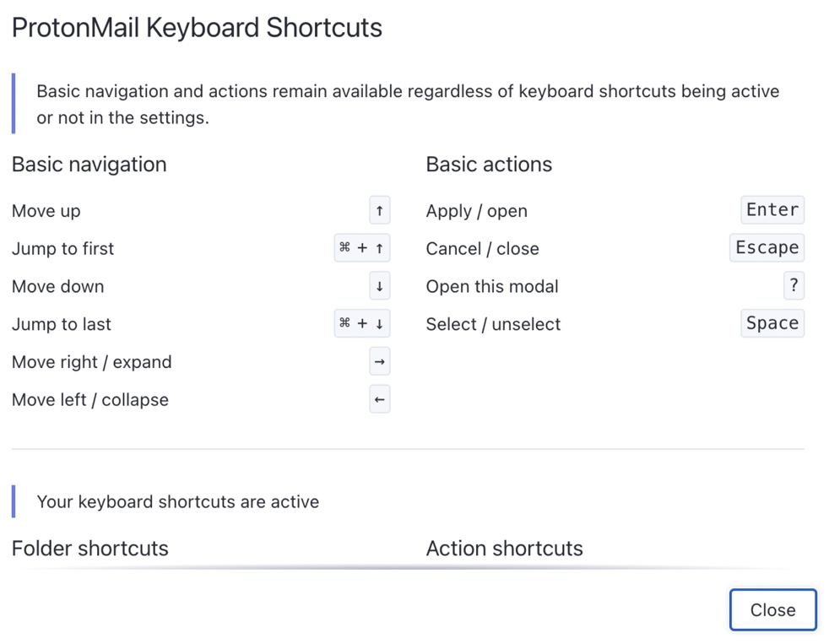Image resolution: width=829 pixels, height=644 pixels.
Task: Click the 'Select / unselect' label
Action: tap(493, 324)
